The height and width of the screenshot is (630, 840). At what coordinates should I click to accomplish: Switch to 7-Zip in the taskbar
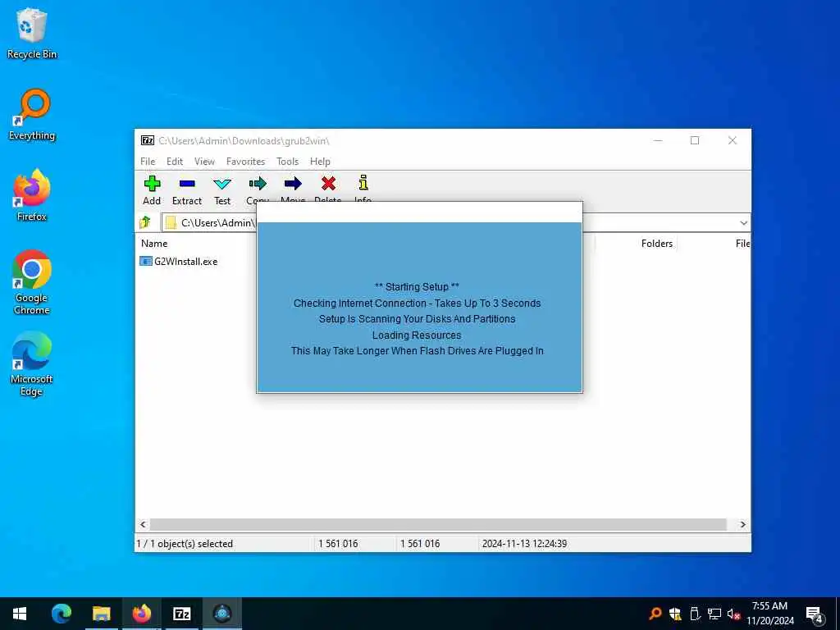click(x=181, y=614)
